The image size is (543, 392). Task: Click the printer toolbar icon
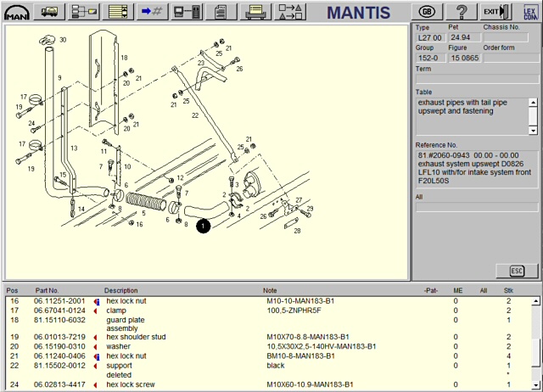255,12
